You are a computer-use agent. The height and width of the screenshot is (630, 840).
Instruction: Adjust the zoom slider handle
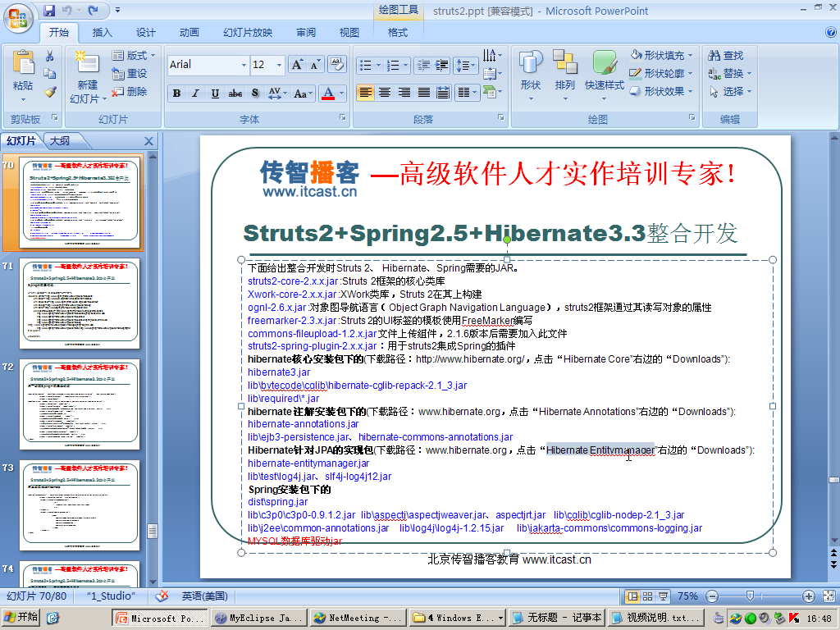click(x=750, y=596)
